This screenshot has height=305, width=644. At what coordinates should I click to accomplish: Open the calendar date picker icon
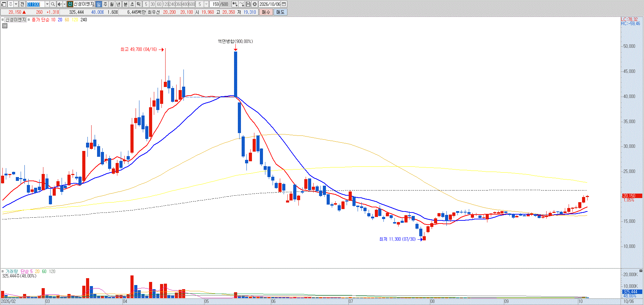click(x=284, y=4)
